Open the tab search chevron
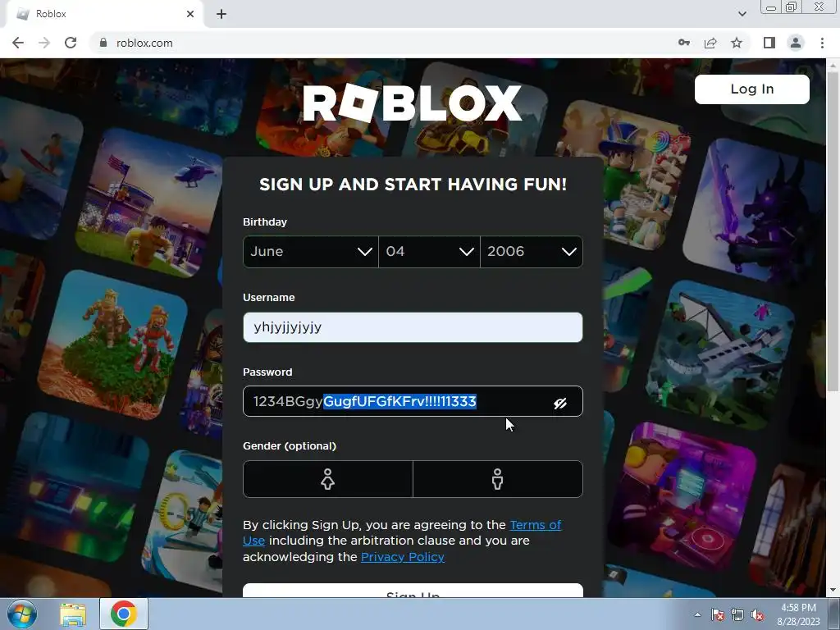Image resolution: width=840 pixels, height=630 pixels. point(742,14)
